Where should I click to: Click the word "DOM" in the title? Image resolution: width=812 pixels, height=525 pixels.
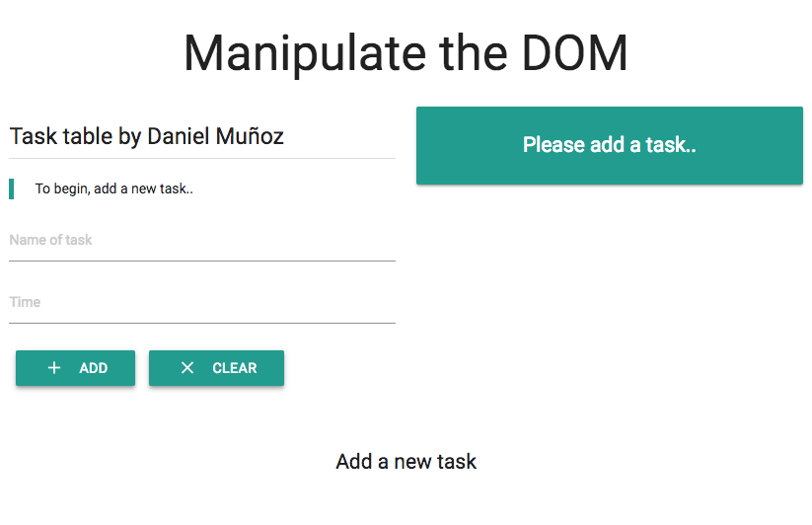(575, 53)
